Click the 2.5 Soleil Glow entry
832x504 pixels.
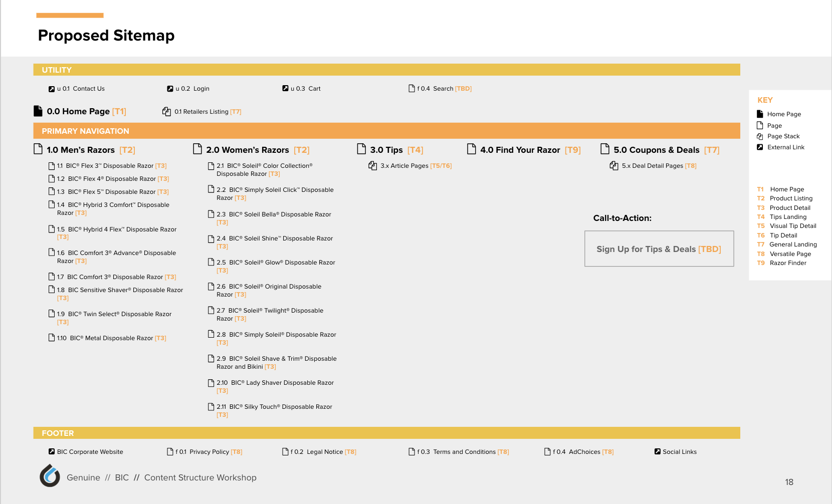[x=276, y=267]
